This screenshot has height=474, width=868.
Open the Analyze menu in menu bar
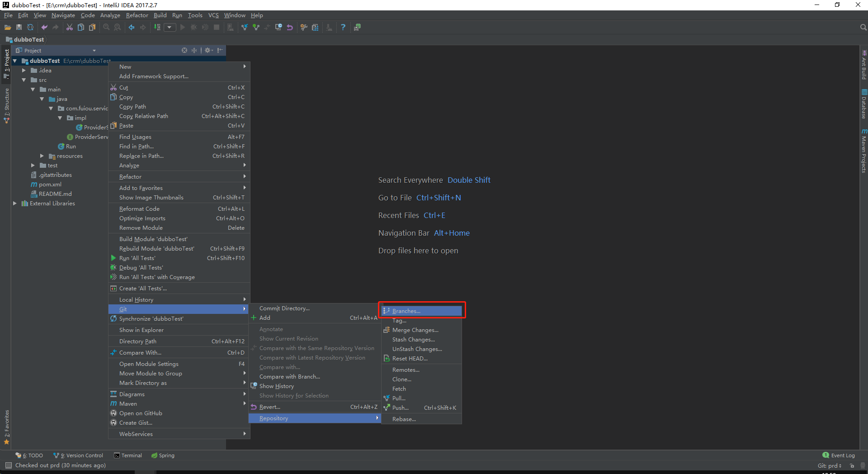pos(110,15)
